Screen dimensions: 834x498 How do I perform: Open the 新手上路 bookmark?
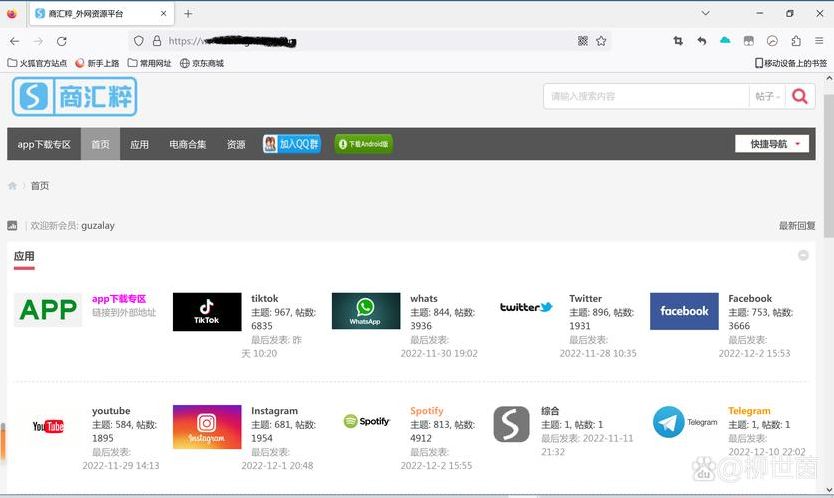click(x=97, y=63)
